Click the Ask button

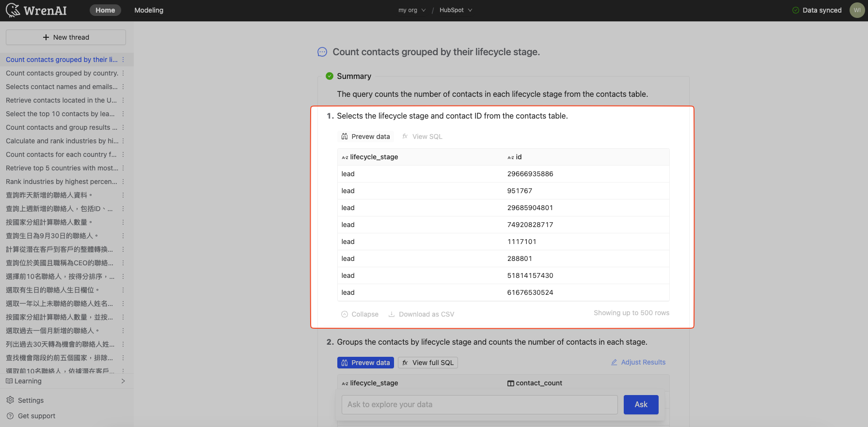point(641,405)
